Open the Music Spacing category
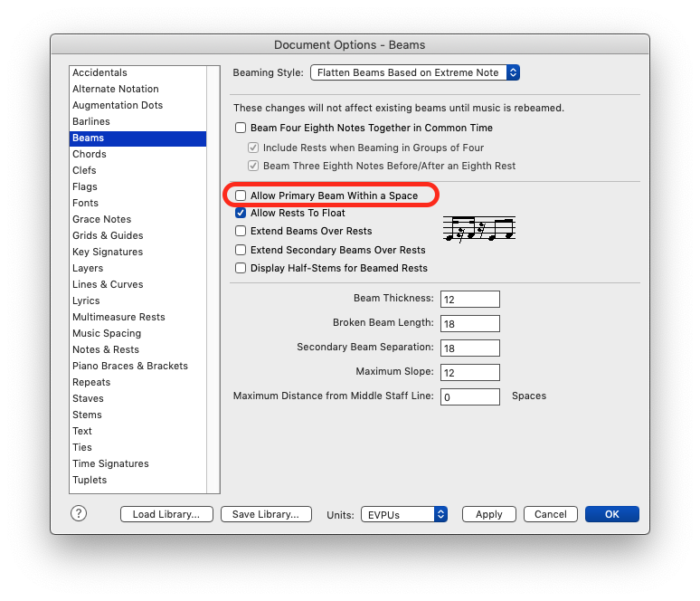The image size is (700, 601). [107, 333]
